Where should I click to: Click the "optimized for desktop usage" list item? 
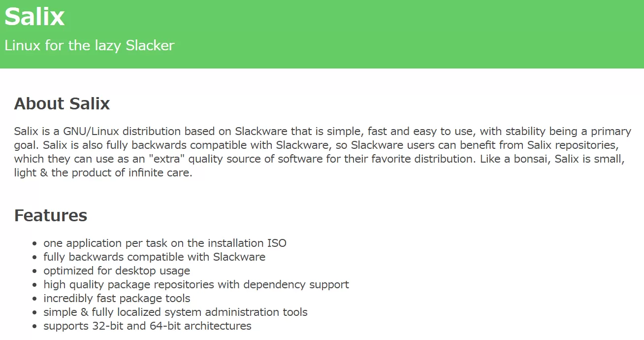tap(116, 271)
